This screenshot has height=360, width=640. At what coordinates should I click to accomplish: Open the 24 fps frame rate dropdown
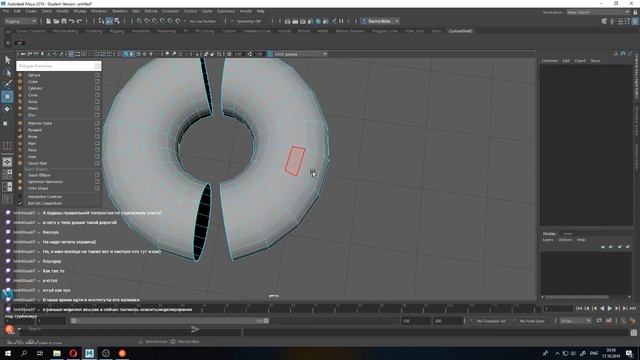click(575, 321)
